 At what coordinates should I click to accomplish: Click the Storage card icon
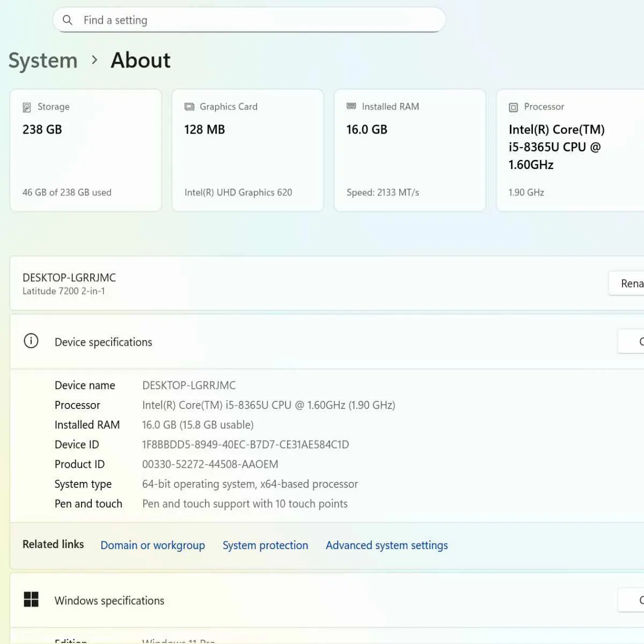coord(27,107)
